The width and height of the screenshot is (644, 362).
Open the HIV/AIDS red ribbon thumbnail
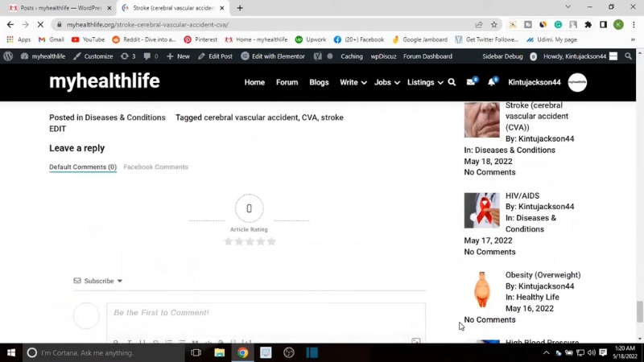[481, 211]
